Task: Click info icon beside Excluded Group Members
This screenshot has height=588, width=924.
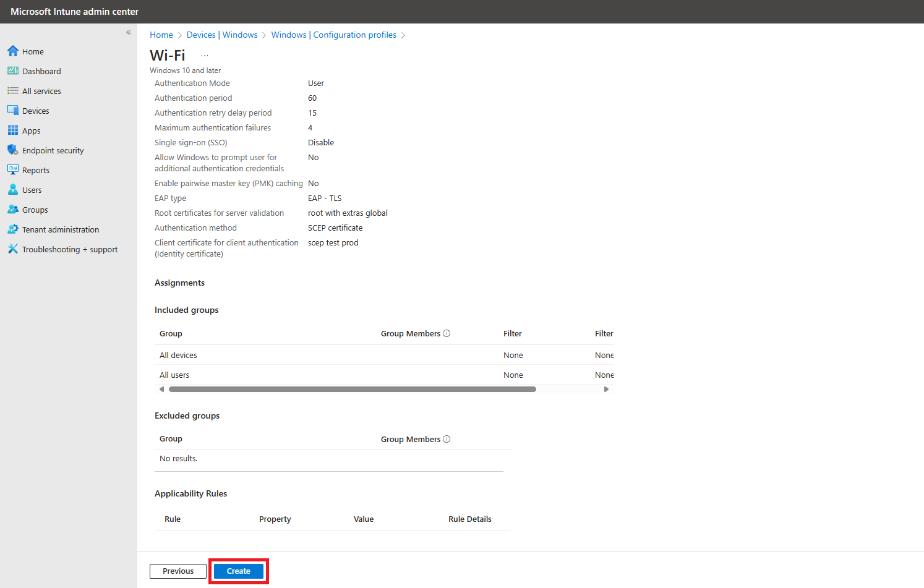Action: [x=447, y=439]
